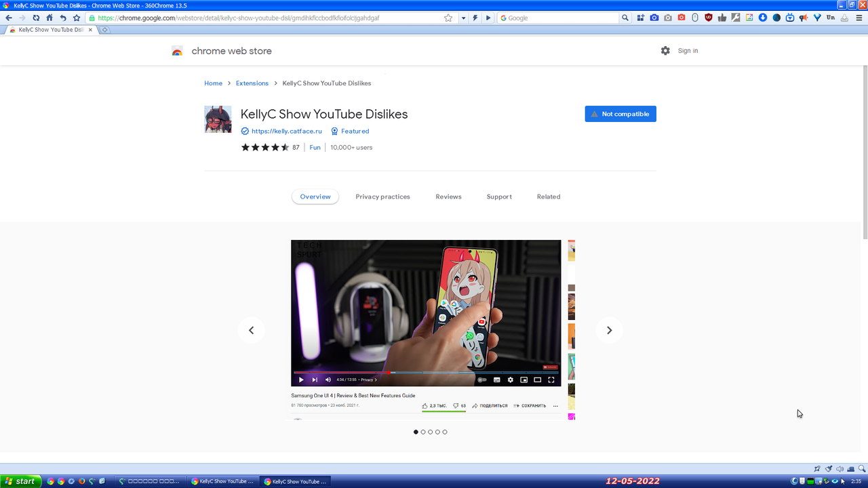
Task: Click the globe extension icon
Action: pyautogui.click(x=776, y=18)
